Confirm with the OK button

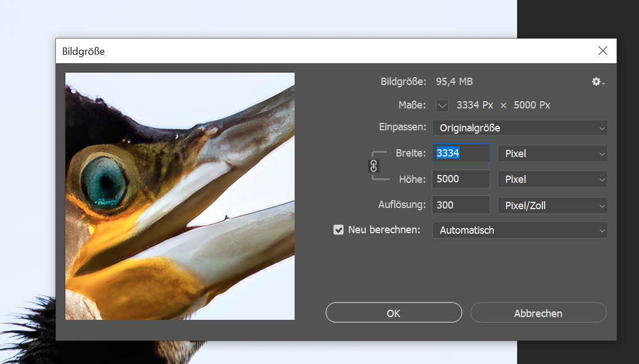point(394,313)
